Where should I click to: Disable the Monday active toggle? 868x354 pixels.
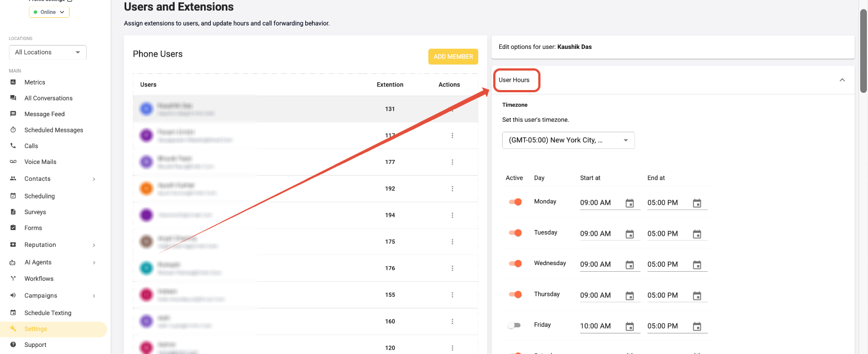tap(515, 202)
